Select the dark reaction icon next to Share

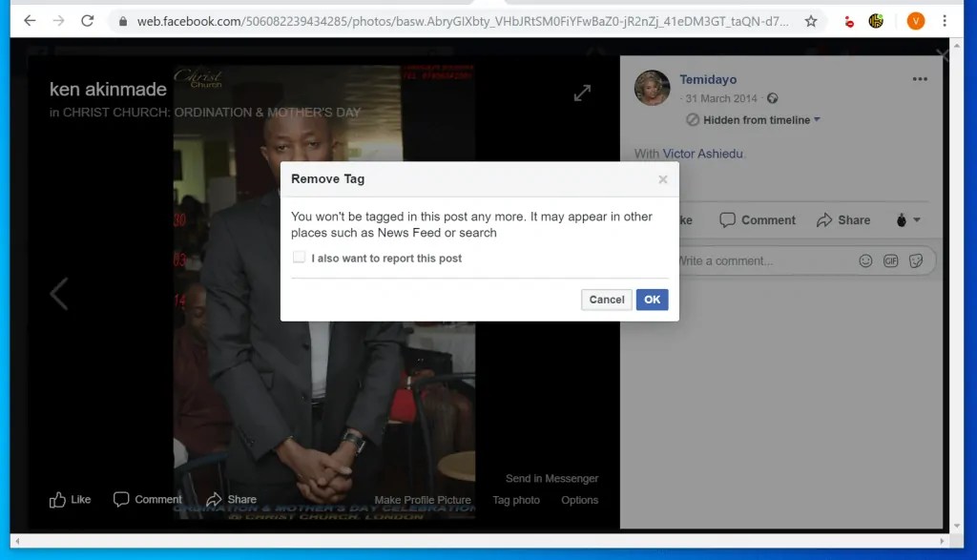[900, 219]
